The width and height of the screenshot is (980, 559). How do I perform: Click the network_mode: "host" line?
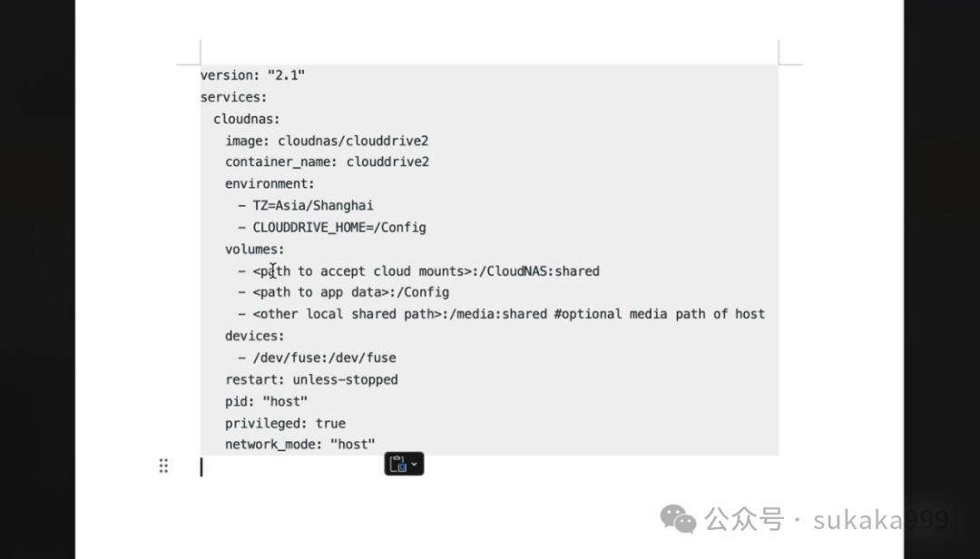pos(300,445)
